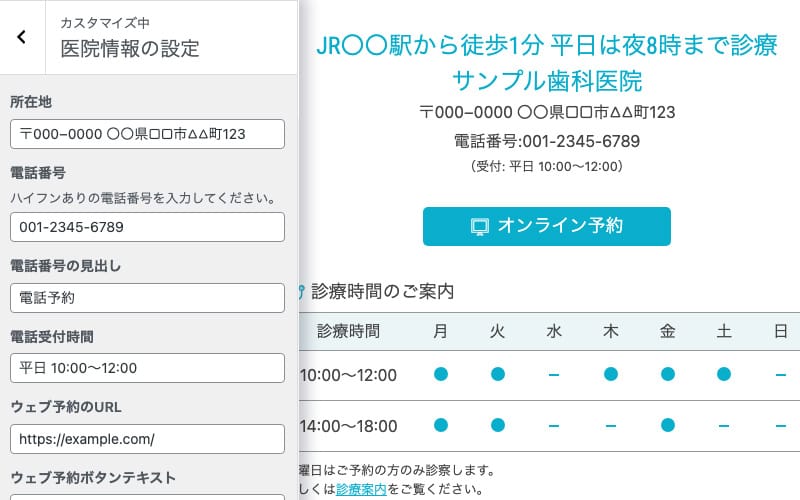800x500 pixels.
Task: Click the icon beside 診療時間のご案内 heading
Action: coord(301,292)
